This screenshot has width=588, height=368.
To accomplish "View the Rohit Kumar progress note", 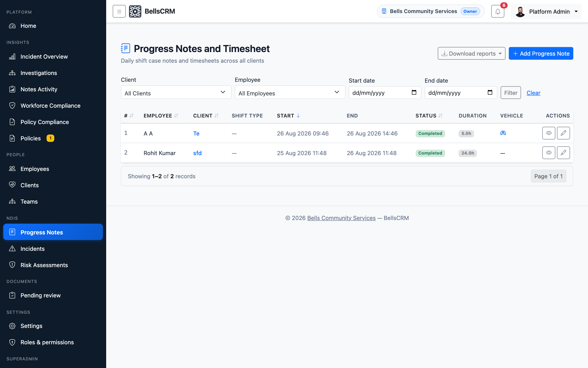I will [x=549, y=153].
